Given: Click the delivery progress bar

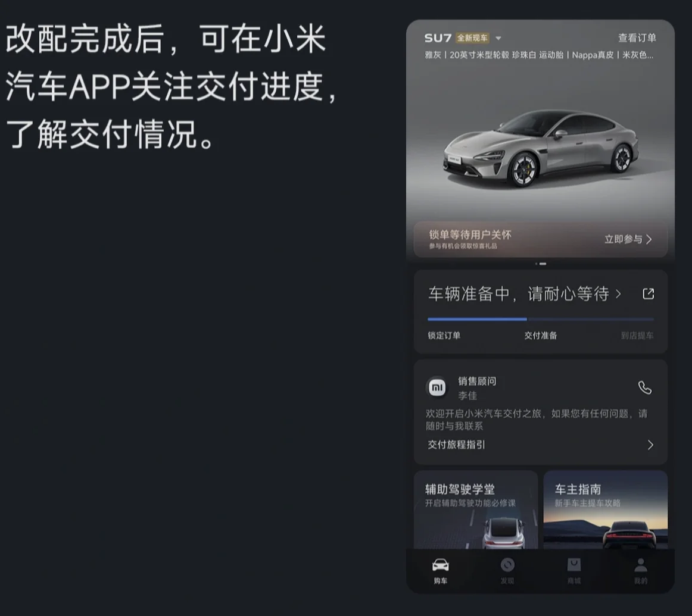Looking at the screenshot, I should coord(541,319).
